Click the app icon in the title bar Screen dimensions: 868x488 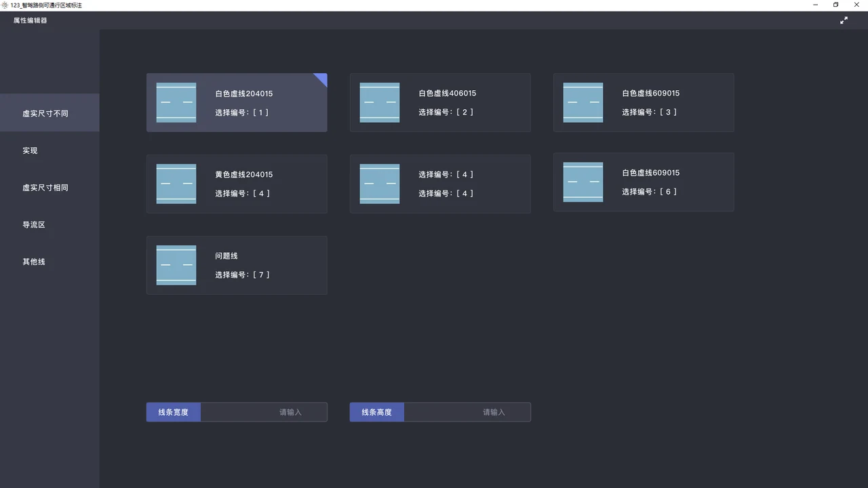pyautogui.click(x=5, y=5)
